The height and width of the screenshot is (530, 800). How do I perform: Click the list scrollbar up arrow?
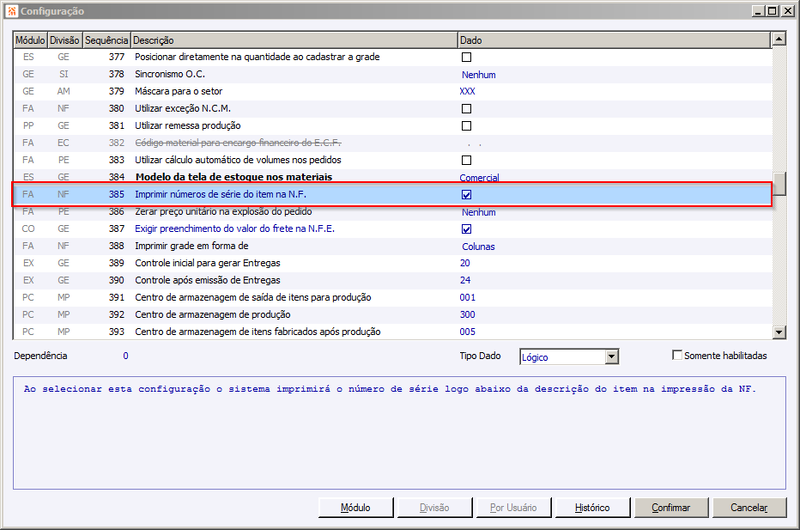(779, 39)
